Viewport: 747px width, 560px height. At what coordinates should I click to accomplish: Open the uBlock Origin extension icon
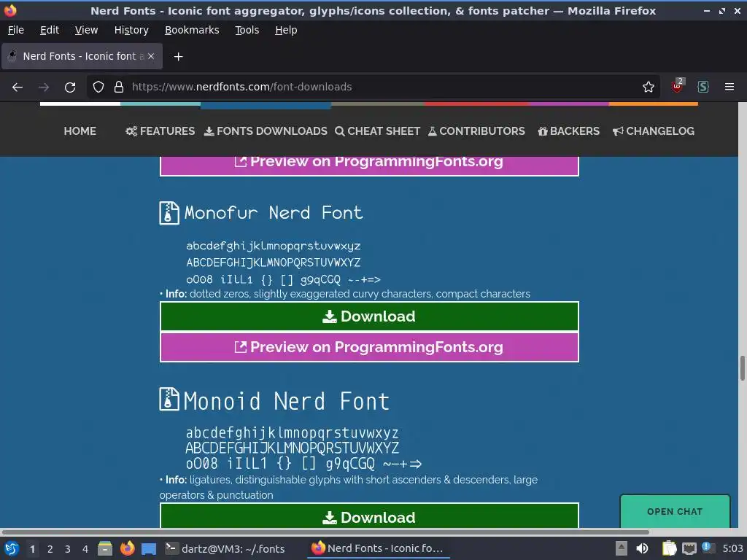pyautogui.click(x=677, y=86)
